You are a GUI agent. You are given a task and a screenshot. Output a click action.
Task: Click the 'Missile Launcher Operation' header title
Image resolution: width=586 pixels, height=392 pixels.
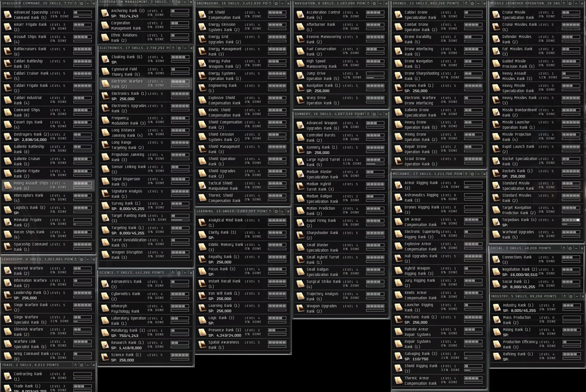pos(525,3)
